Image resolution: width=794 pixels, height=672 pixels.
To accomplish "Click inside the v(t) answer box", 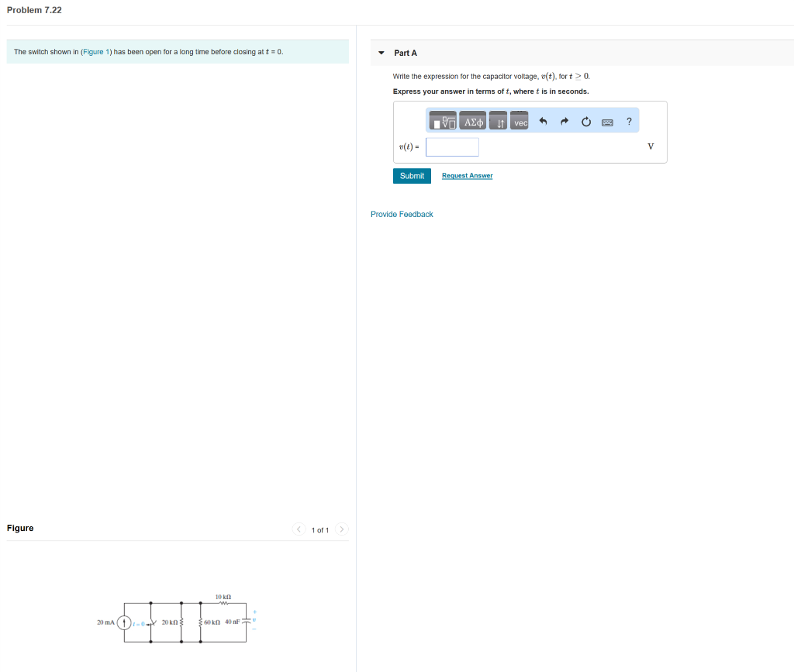I will [x=452, y=146].
